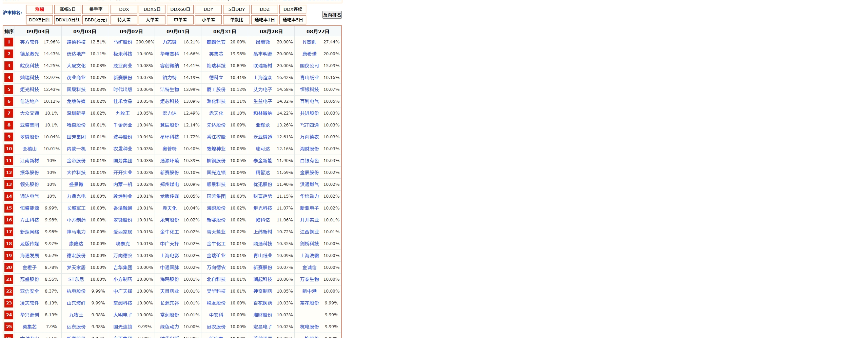Click the 290.98% value cell
The image size is (868, 338).
[x=145, y=42]
